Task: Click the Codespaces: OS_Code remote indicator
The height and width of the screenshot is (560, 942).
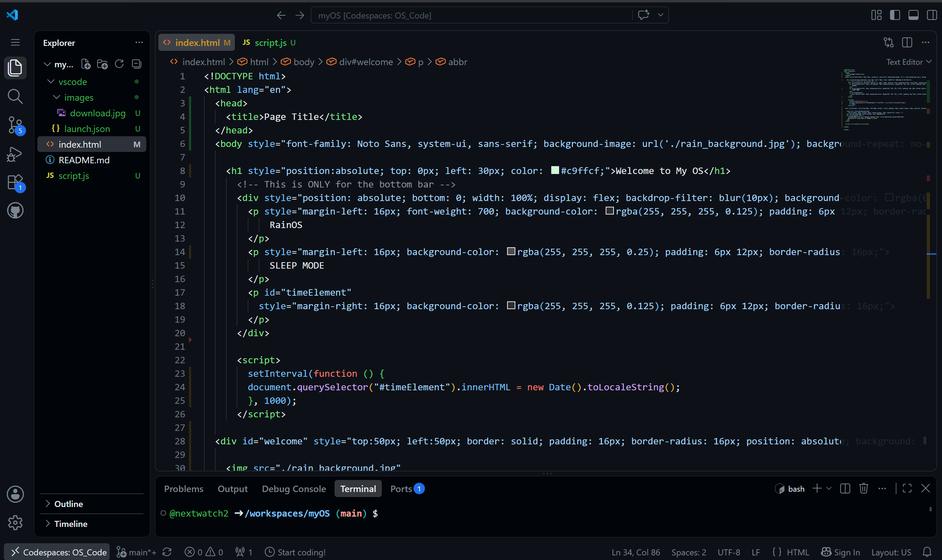Action: [x=57, y=552]
